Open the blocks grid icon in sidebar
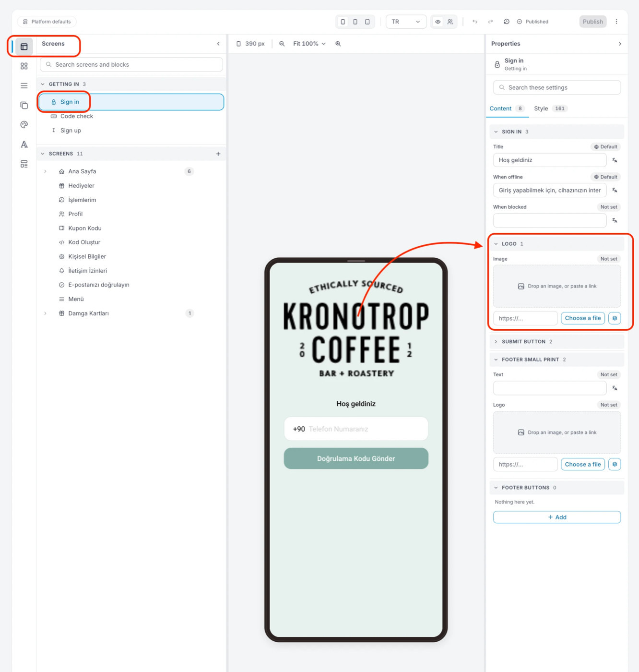Viewport: 639px width, 672px height. (24, 66)
